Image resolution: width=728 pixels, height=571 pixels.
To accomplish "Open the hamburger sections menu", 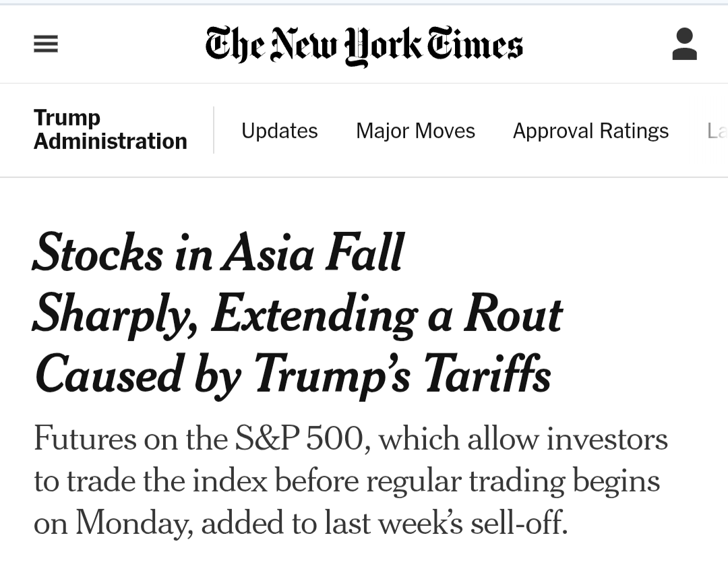I will point(46,44).
